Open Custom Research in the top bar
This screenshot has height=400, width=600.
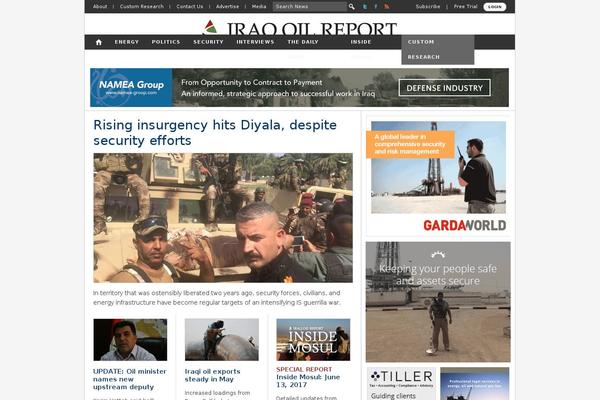tap(142, 7)
